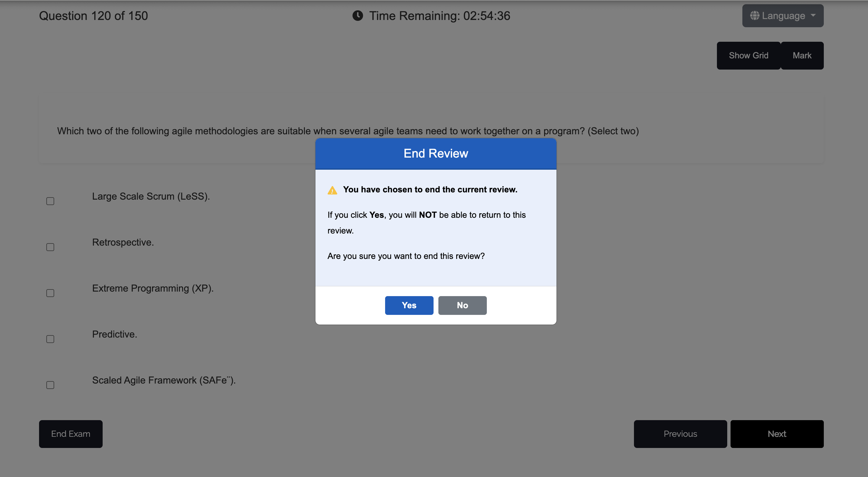Mark this question for review
Image resolution: width=868 pixels, height=477 pixels.
click(x=802, y=56)
